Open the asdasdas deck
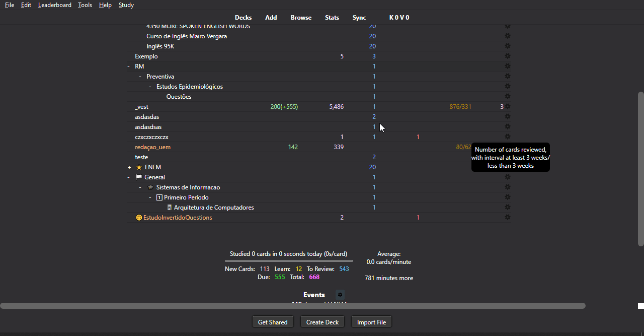 [147, 117]
